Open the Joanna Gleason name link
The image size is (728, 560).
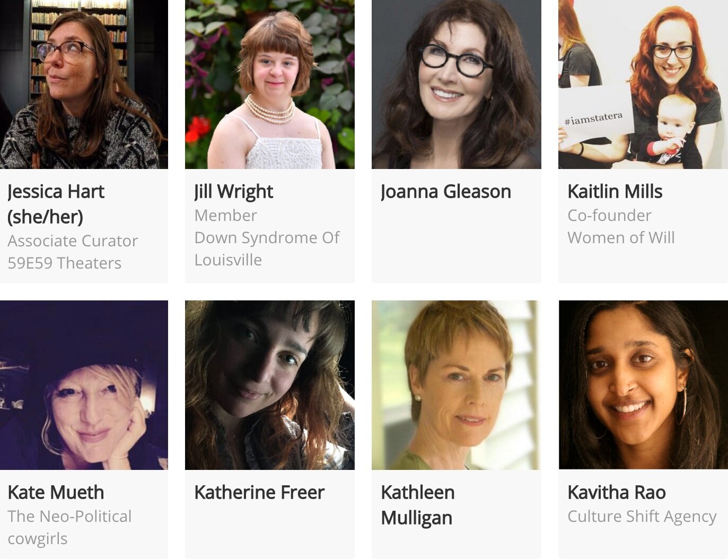446,192
